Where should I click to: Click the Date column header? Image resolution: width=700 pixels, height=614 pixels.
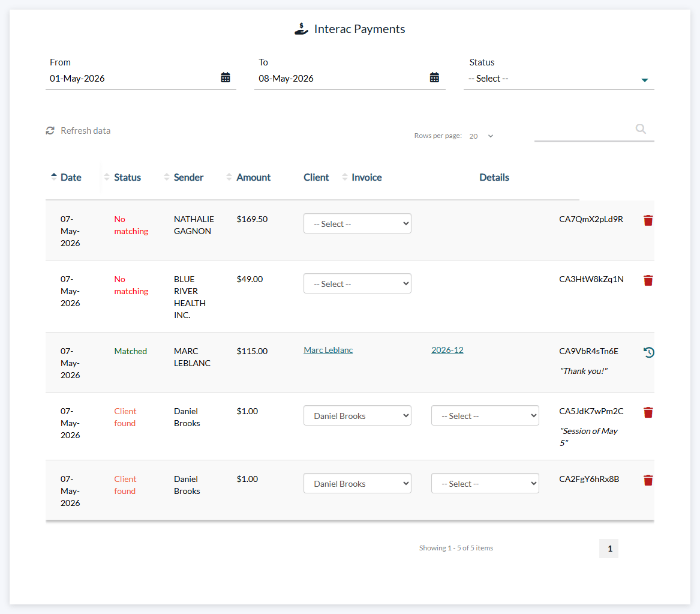tap(71, 177)
